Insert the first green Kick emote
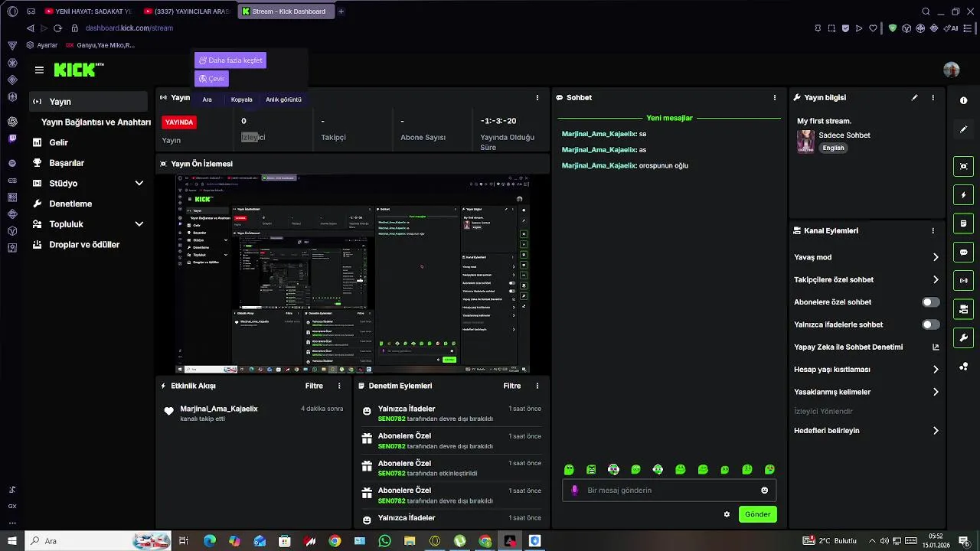Image resolution: width=980 pixels, height=551 pixels. click(x=569, y=469)
